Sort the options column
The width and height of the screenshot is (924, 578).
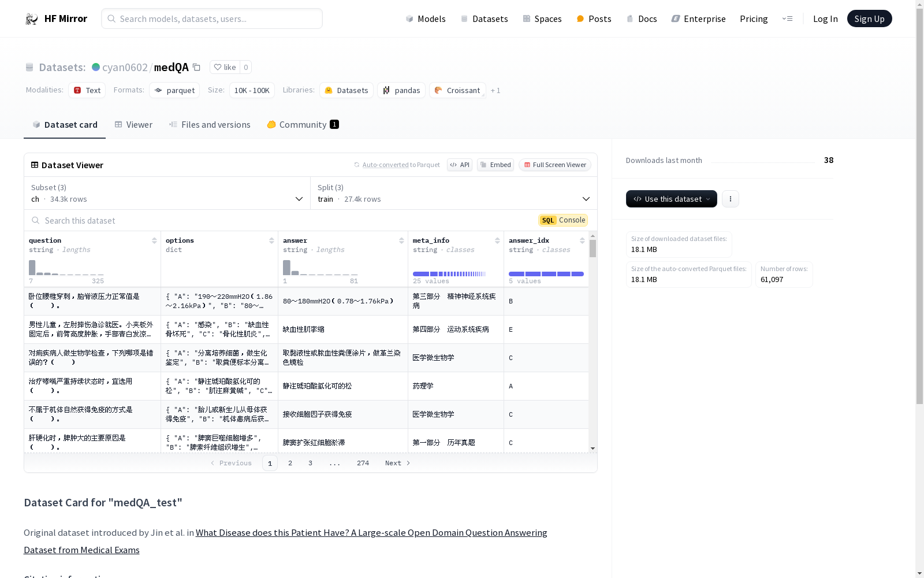pos(271,240)
